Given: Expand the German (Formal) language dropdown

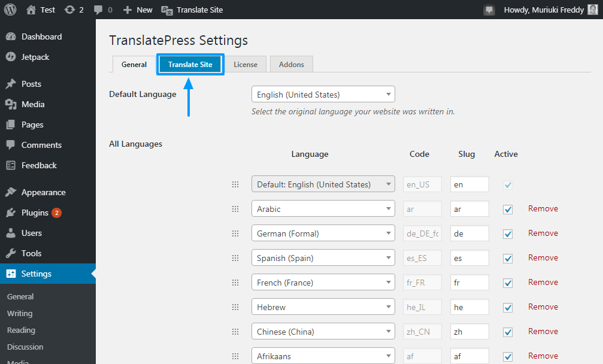Looking at the screenshot, I should tap(323, 233).
